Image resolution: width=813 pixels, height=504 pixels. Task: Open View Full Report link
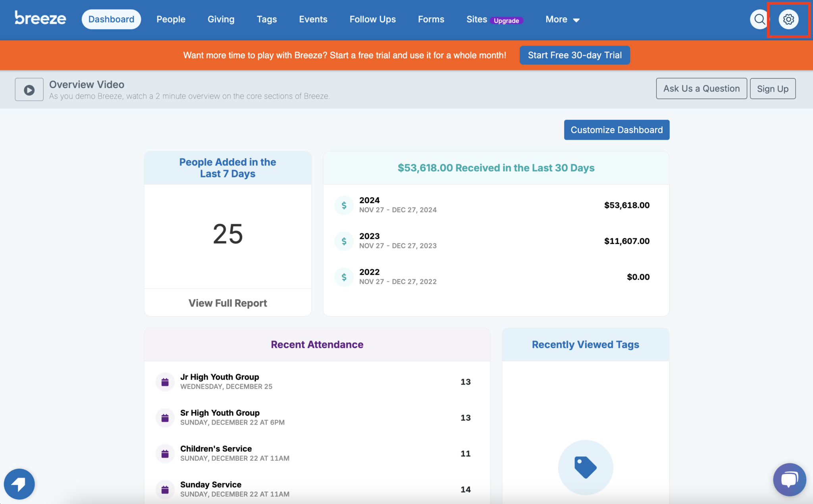(227, 303)
